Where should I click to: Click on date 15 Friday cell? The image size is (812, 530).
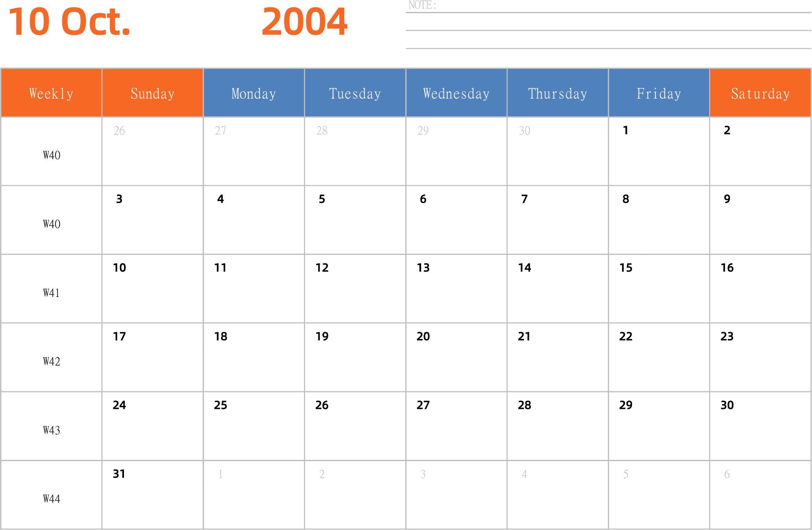pos(659,290)
